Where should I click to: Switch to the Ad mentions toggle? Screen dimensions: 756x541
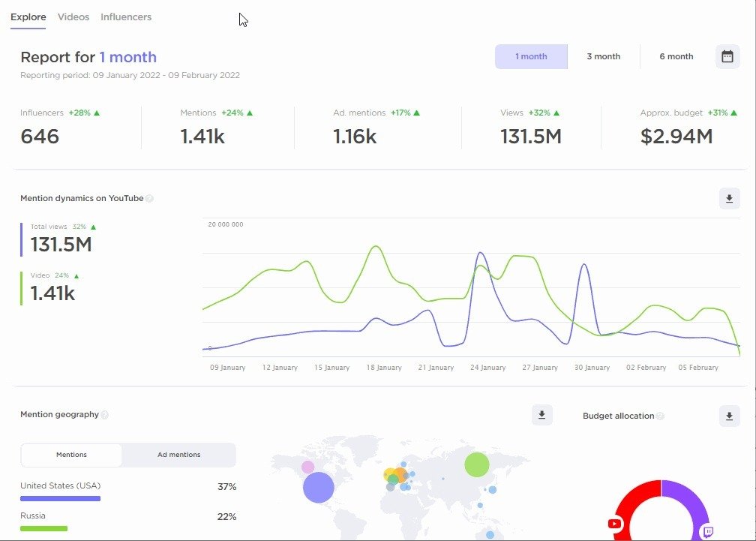179,455
